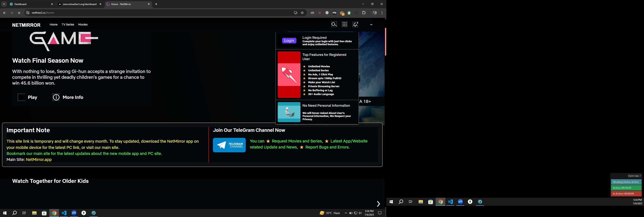Open the FD extension icon

[334, 13]
